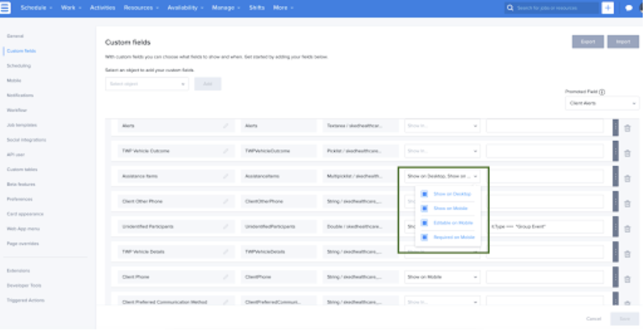Collapse the Assistance Items Show on Desktop dropdown
Viewport: 644px width, 336px height.
click(442, 176)
